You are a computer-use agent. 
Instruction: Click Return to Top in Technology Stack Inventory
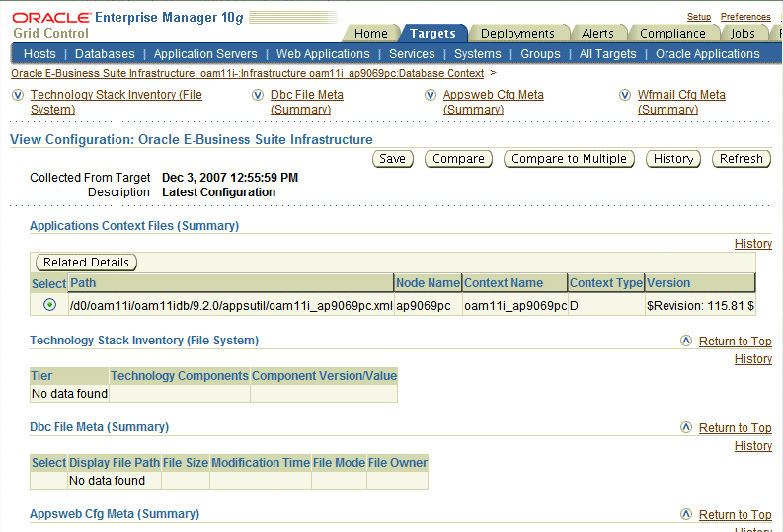point(735,342)
